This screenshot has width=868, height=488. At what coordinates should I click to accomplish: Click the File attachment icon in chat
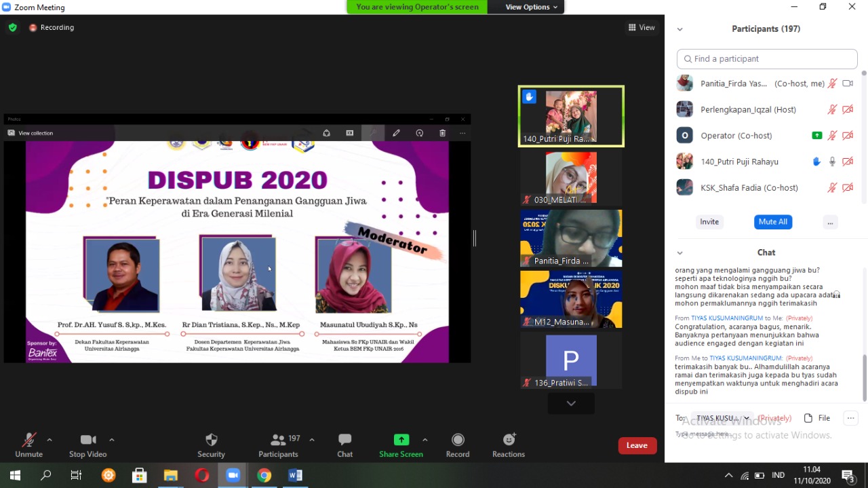tap(808, 418)
